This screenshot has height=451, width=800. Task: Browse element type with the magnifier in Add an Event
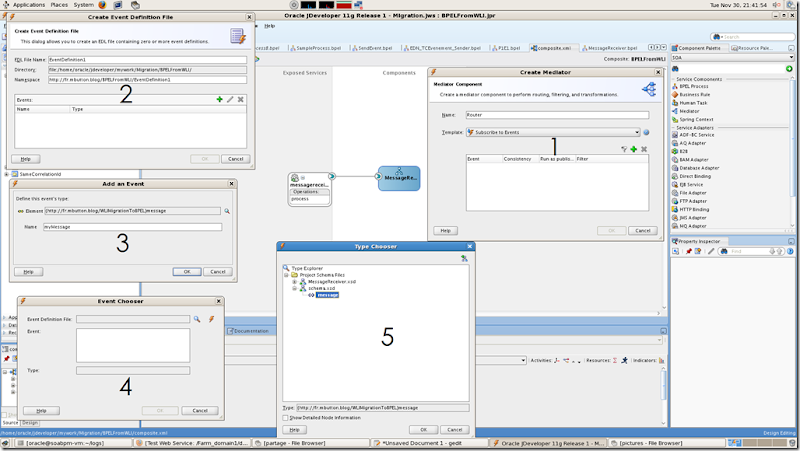[x=227, y=211]
